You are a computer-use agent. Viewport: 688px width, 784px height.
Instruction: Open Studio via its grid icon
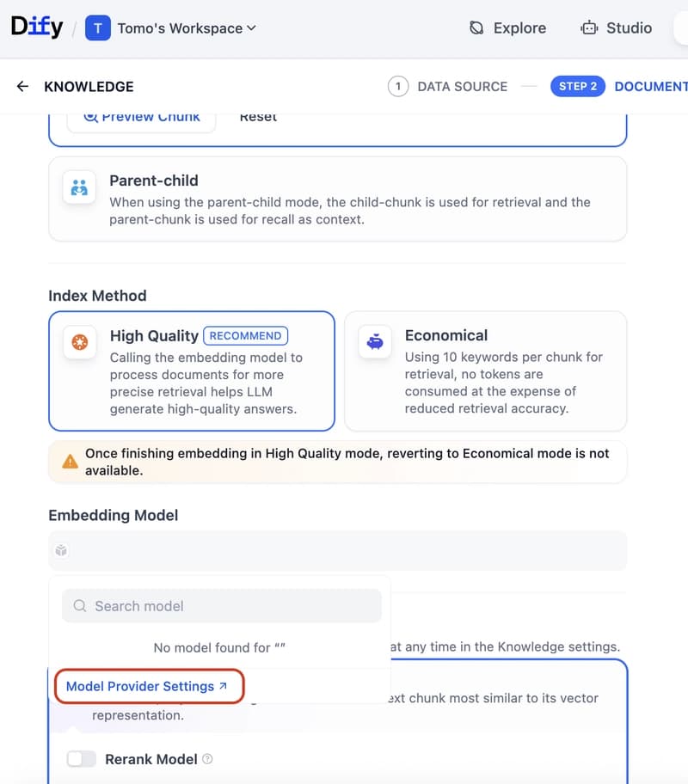[588, 28]
